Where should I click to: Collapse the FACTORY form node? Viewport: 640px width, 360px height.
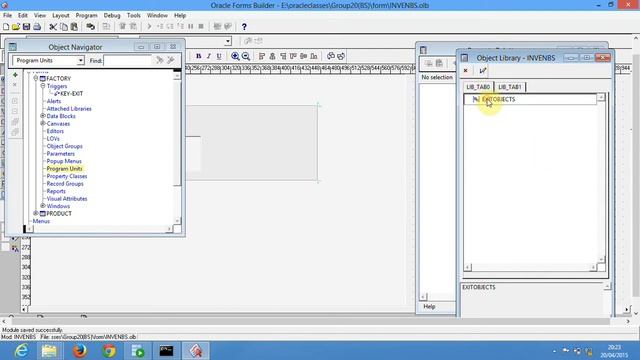[x=36, y=78]
